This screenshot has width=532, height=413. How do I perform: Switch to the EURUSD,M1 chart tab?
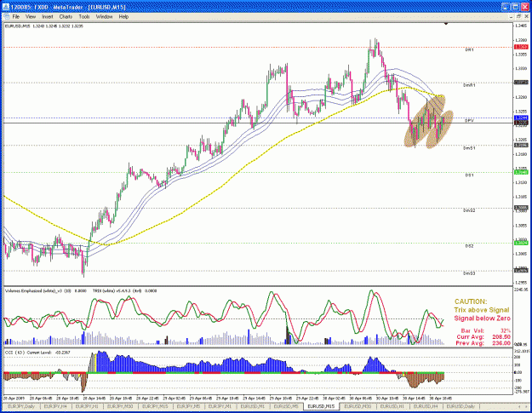click(x=253, y=406)
